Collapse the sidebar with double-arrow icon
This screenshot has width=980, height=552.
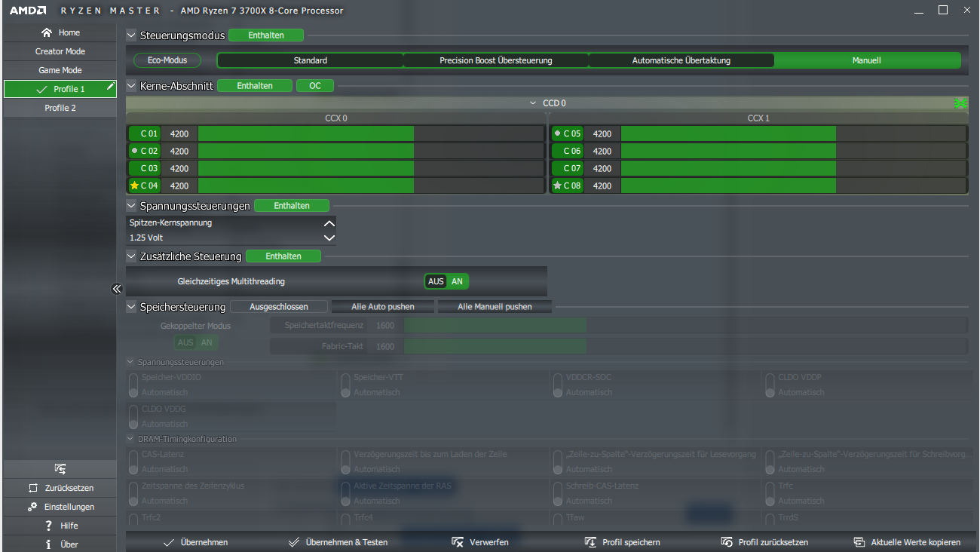[x=117, y=288]
